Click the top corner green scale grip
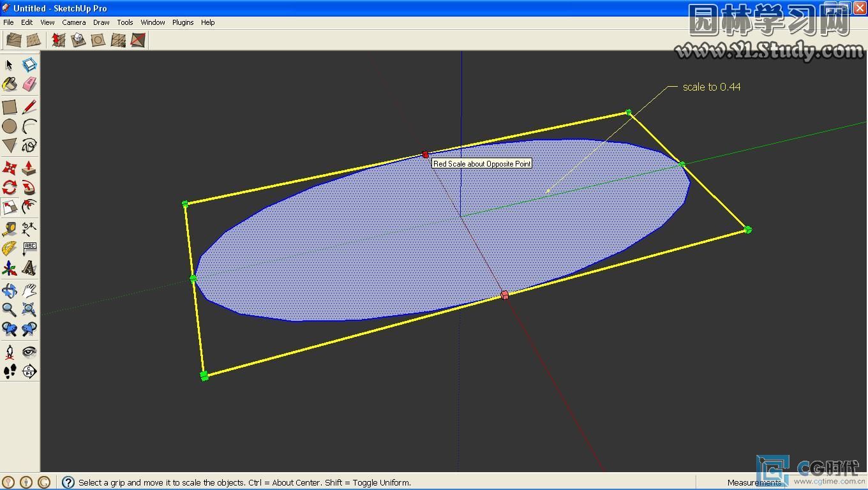The width and height of the screenshot is (868, 490). tap(629, 112)
